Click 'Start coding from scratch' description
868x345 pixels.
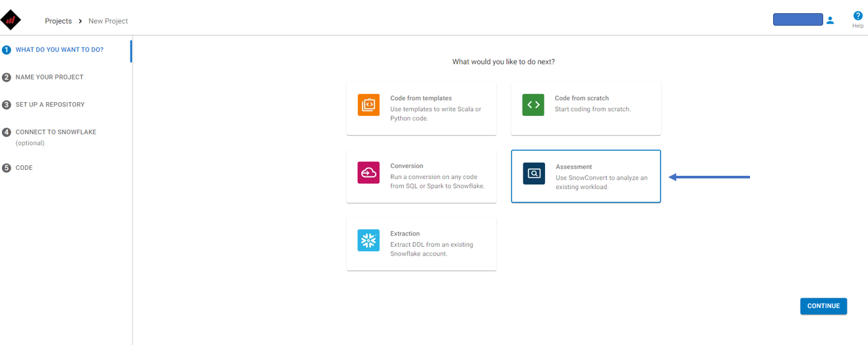(x=593, y=109)
